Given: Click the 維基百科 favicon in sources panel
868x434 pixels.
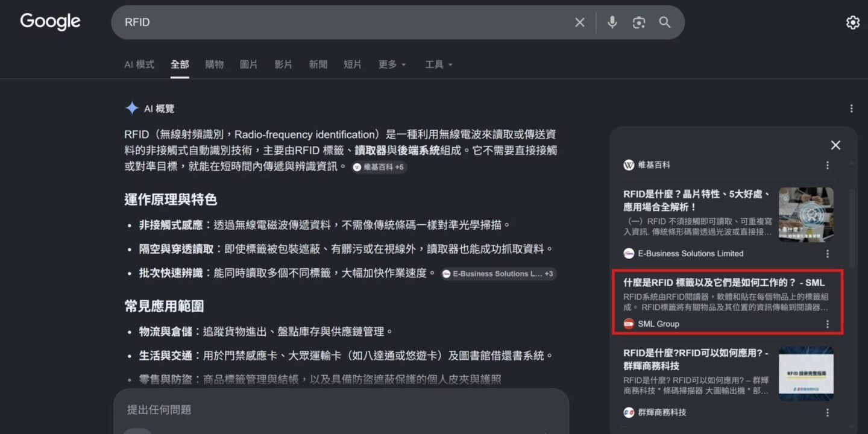Looking at the screenshot, I should point(629,165).
